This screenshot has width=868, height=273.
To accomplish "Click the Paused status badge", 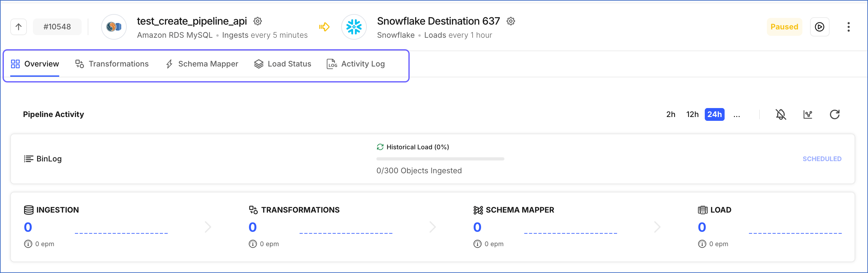I will point(784,27).
